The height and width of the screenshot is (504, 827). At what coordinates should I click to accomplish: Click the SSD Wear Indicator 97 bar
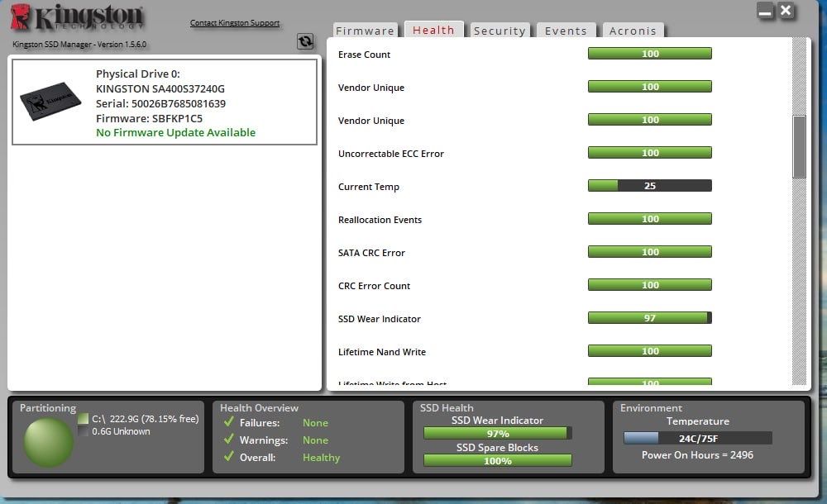650,318
